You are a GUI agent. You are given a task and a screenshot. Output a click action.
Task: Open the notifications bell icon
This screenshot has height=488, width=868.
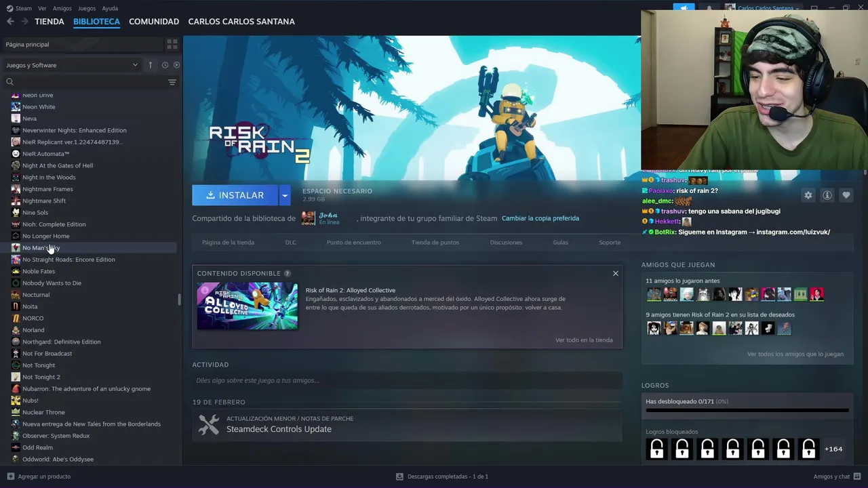point(709,8)
